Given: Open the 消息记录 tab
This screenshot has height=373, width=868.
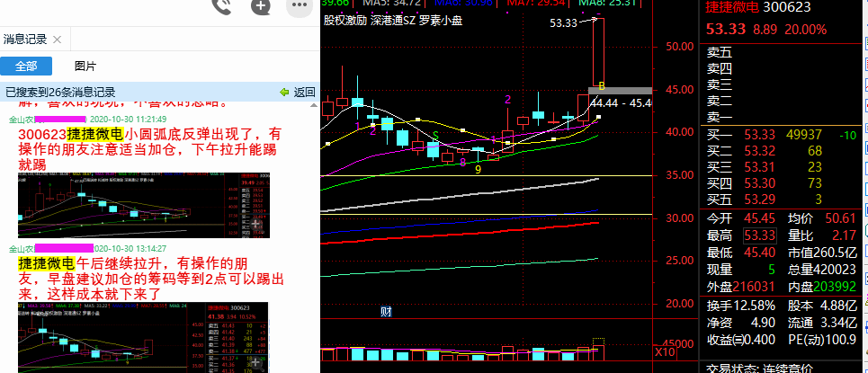Looking at the screenshot, I should [x=25, y=40].
